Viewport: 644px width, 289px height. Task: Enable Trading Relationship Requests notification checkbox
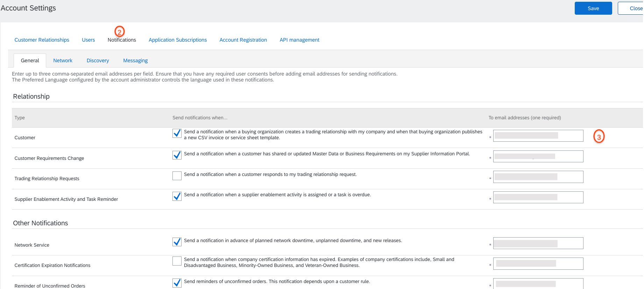coord(177,176)
